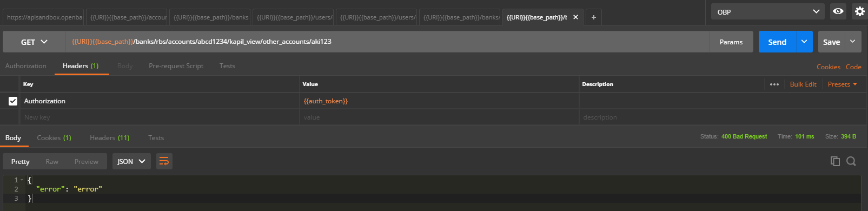Open the Params editor button
868x211 pixels.
click(731, 42)
